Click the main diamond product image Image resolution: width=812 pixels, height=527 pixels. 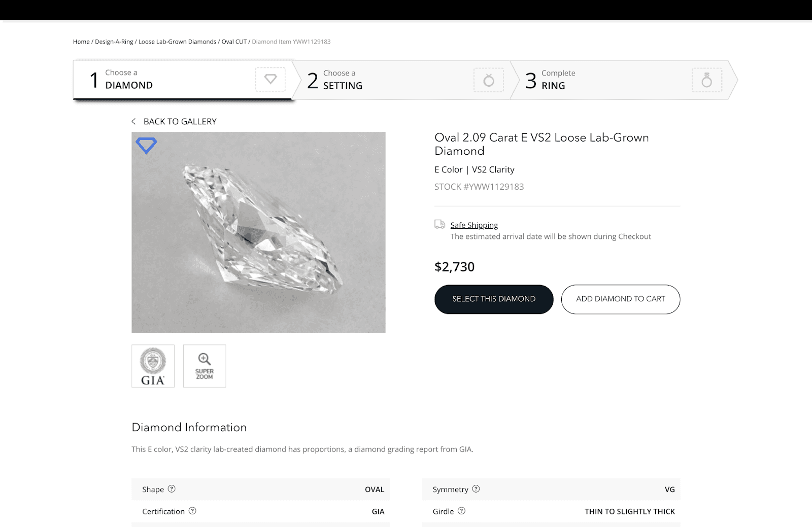258,232
